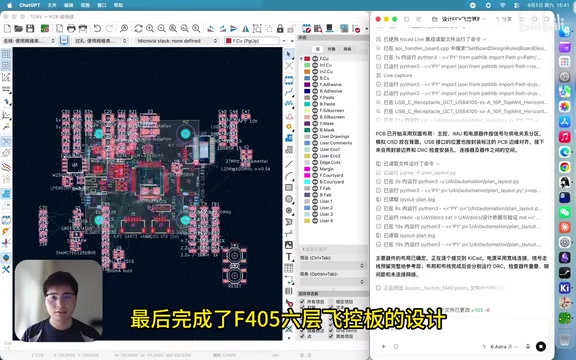The width and height of the screenshot is (576, 360).
Task: Click the Margin magenta color swatch
Action: (307, 169)
